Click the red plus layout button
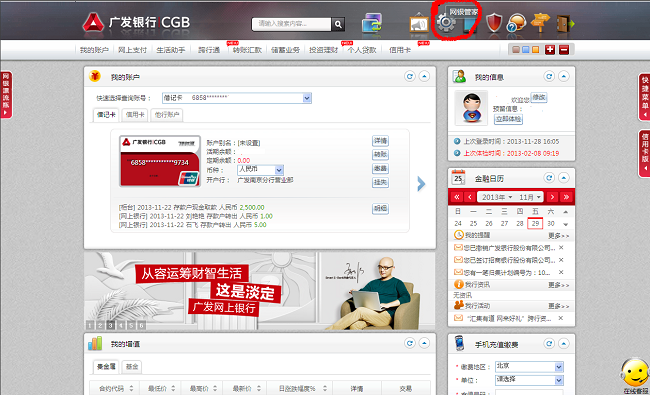 click(x=550, y=50)
